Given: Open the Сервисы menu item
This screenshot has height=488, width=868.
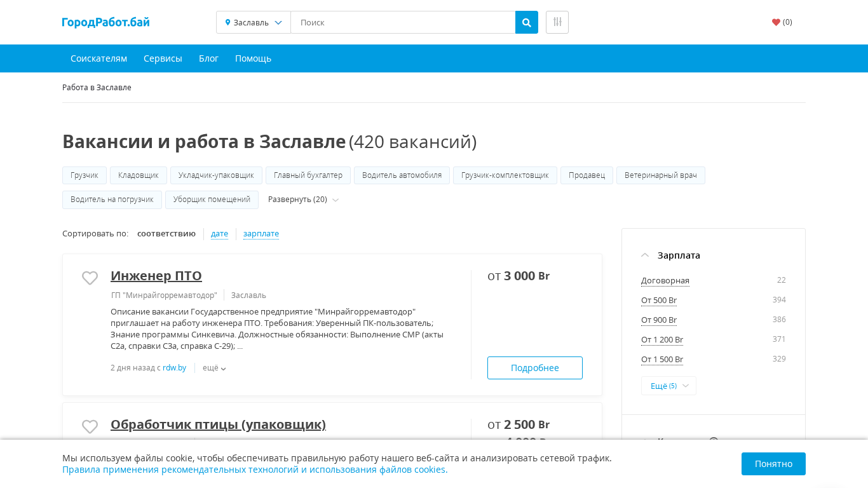Looking at the screenshot, I should 163,58.
